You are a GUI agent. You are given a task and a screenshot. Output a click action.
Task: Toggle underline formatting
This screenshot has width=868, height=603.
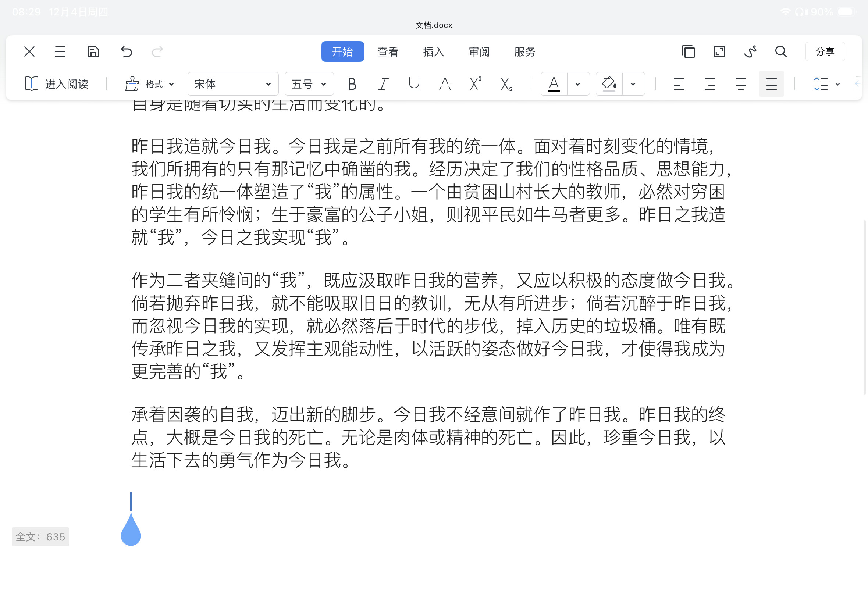414,84
